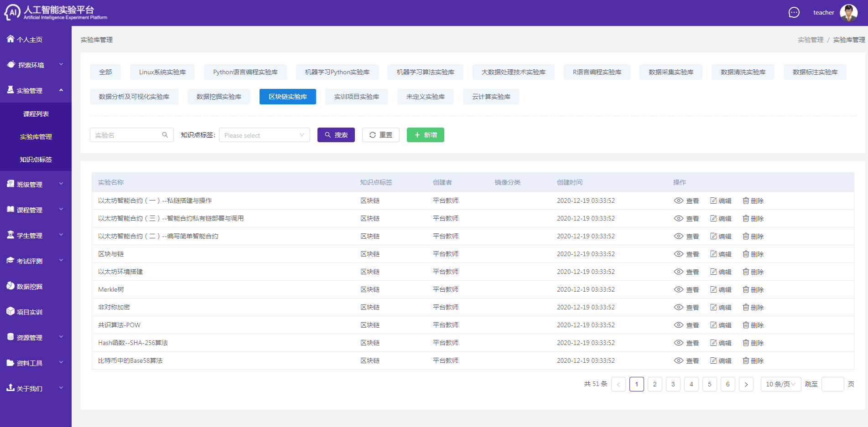Click the teacher profile avatar

(848, 13)
